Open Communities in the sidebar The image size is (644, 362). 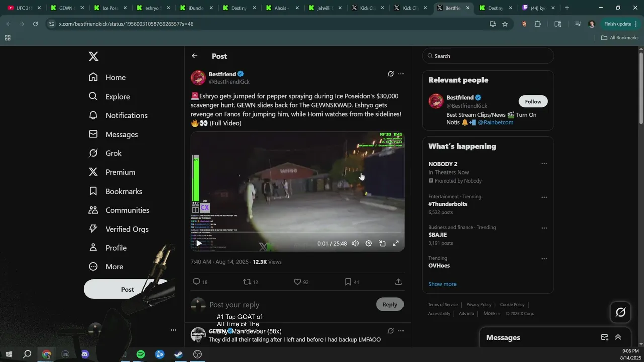tap(119, 210)
